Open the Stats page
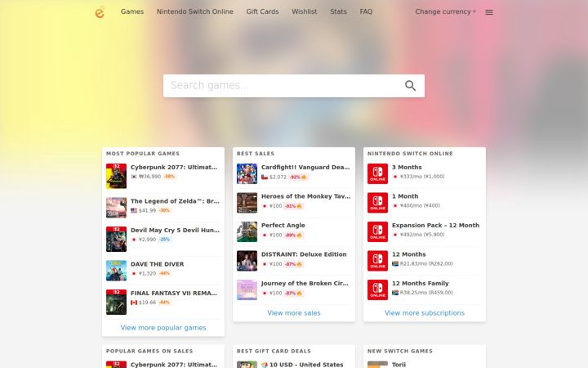The width and height of the screenshot is (588, 368). coord(338,11)
